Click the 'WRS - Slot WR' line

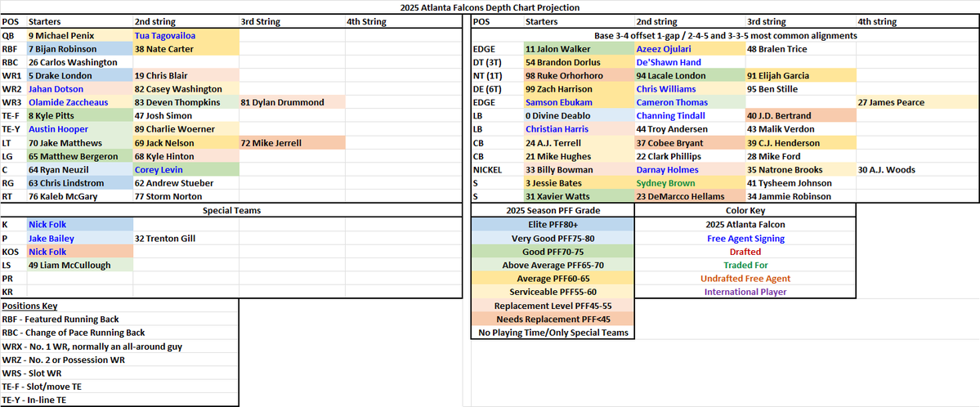click(32, 373)
